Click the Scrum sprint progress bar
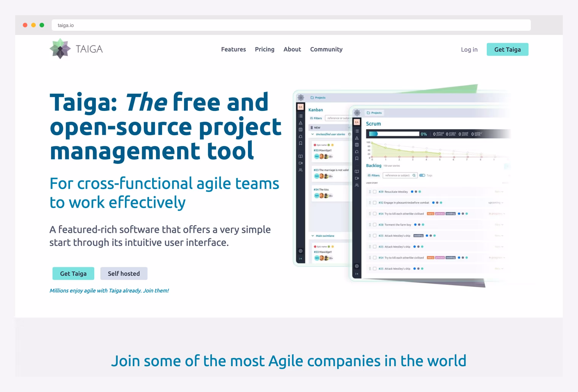Image resolution: width=578 pixels, height=392 pixels. click(394, 134)
